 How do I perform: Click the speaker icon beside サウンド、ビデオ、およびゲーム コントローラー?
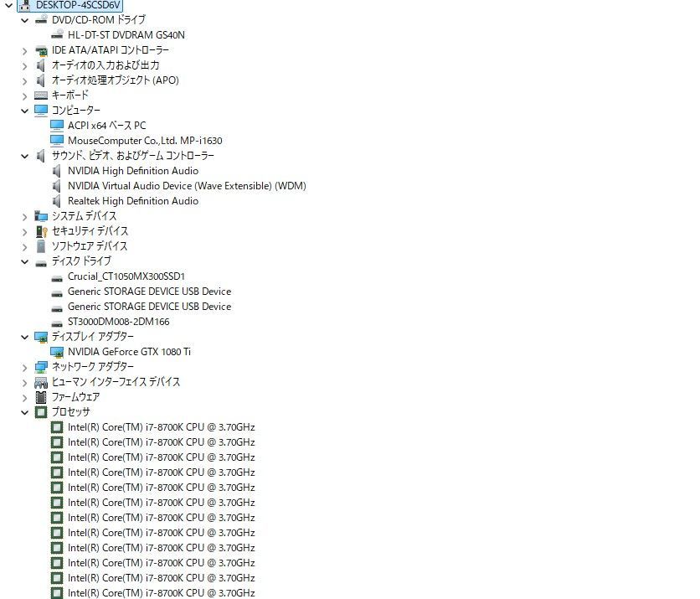pyautogui.click(x=41, y=156)
